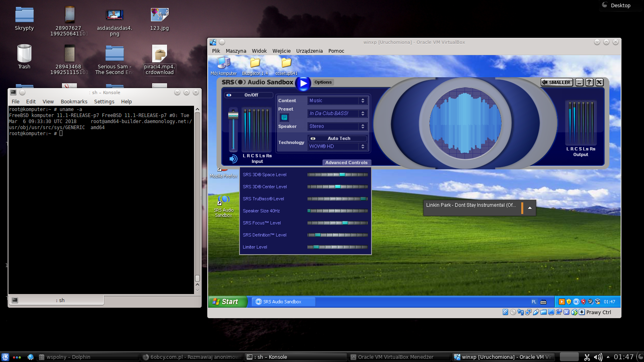Adjust SRS Focus Level slider

coord(338,223)
